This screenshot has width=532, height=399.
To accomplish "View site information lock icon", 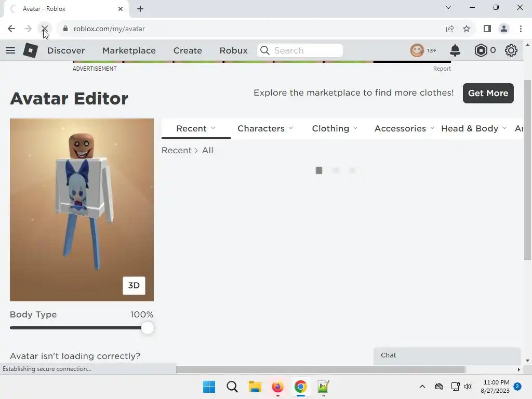I will click(65, 29).
